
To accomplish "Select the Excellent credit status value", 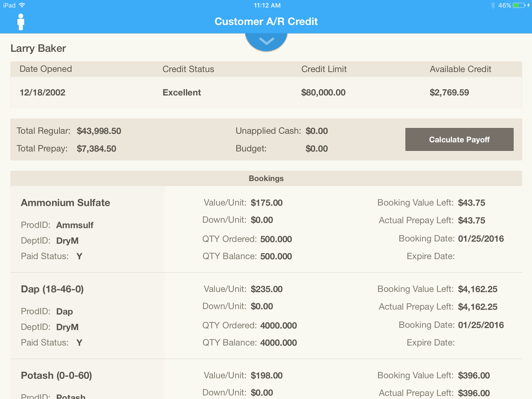I will coord(181,93).
